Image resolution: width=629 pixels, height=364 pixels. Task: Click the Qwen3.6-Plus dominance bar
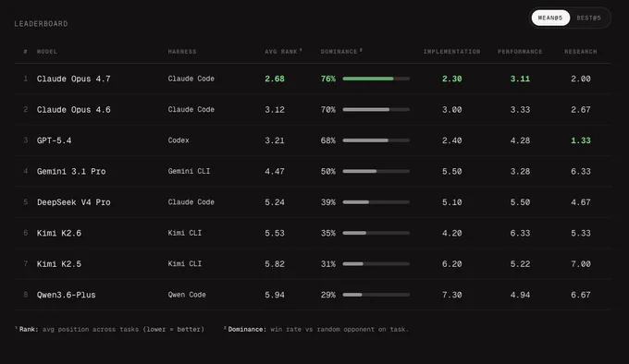tap(376, 295)
